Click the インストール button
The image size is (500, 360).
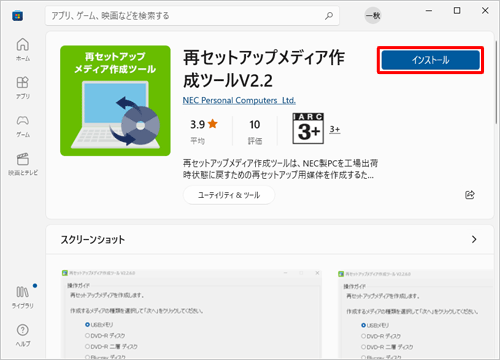tap(430, 60)
